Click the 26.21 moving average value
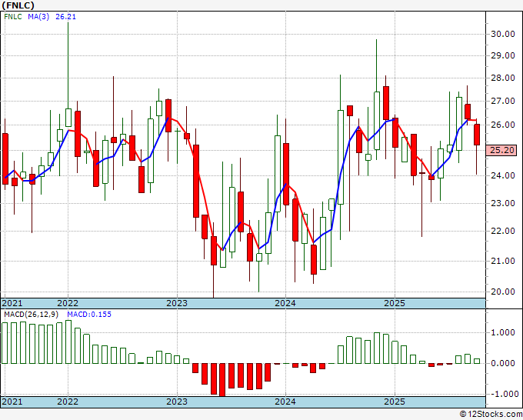Image resolution: width=523 pixels, height=420 pixels. pos(65,17)
